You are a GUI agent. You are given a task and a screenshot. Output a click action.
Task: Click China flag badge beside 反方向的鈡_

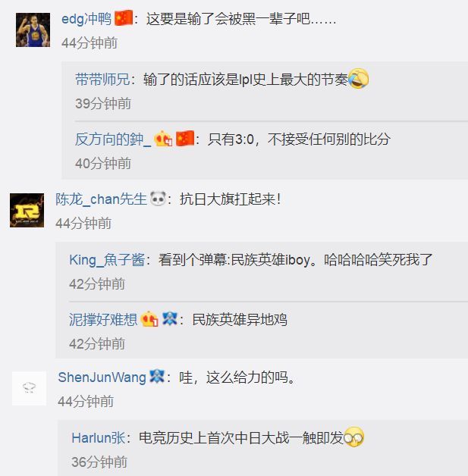coord(185,139)
